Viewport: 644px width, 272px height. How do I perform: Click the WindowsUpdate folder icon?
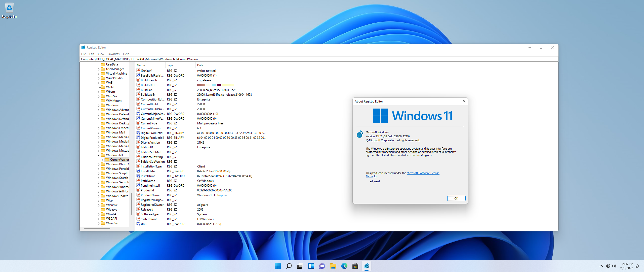[x=103, y=196]
